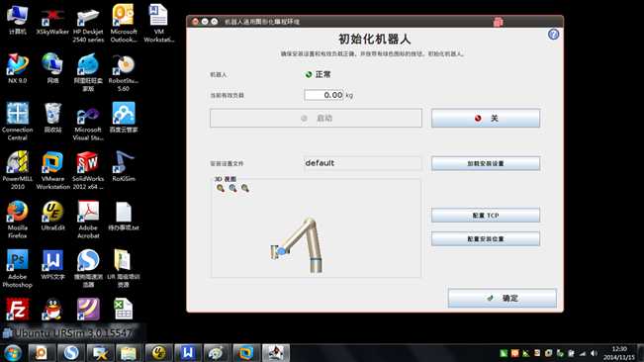Select the WPS文字 desktop shortcut
Viewport: 644px width, 362px height.
(52, 265)
